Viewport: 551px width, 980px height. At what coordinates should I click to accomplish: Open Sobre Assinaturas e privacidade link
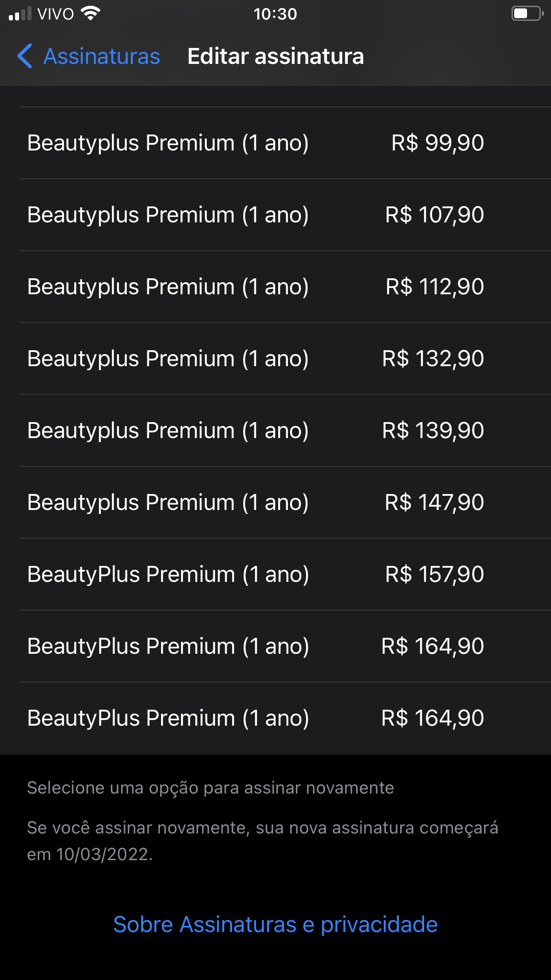(275, 925)
